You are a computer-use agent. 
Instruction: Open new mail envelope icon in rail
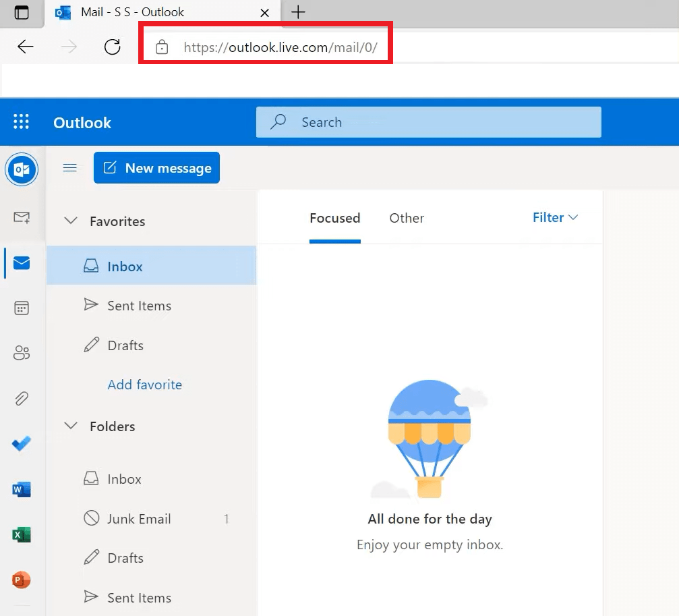(x=22, y=217)
